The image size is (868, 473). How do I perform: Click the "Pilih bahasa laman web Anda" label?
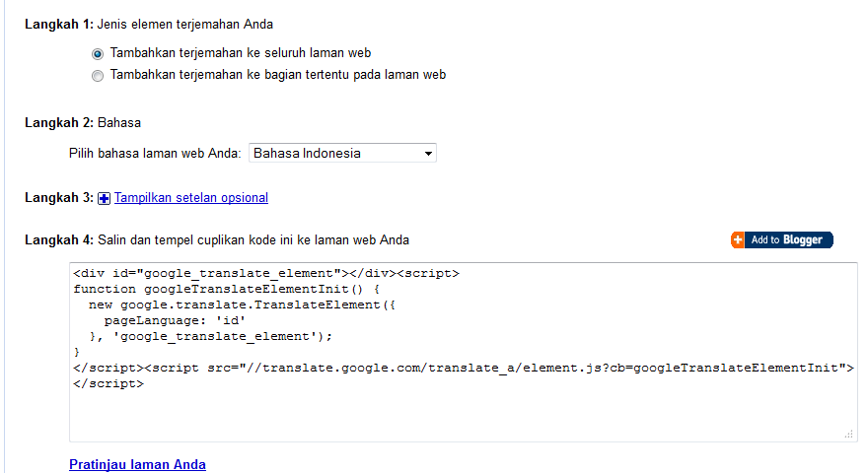coord(155,154)
